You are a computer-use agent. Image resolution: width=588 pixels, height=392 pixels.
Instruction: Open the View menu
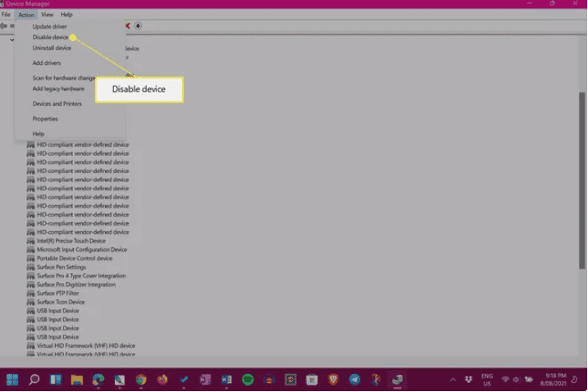pos(47,15)
